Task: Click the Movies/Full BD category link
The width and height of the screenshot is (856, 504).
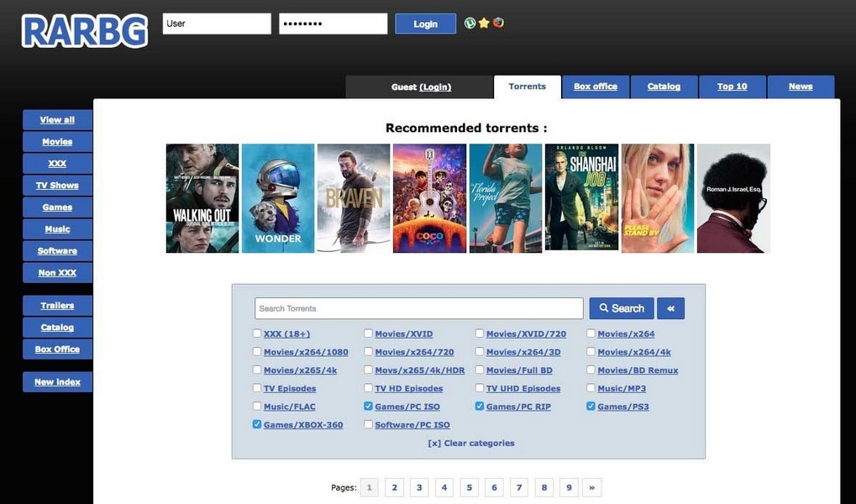Action: 519,370
